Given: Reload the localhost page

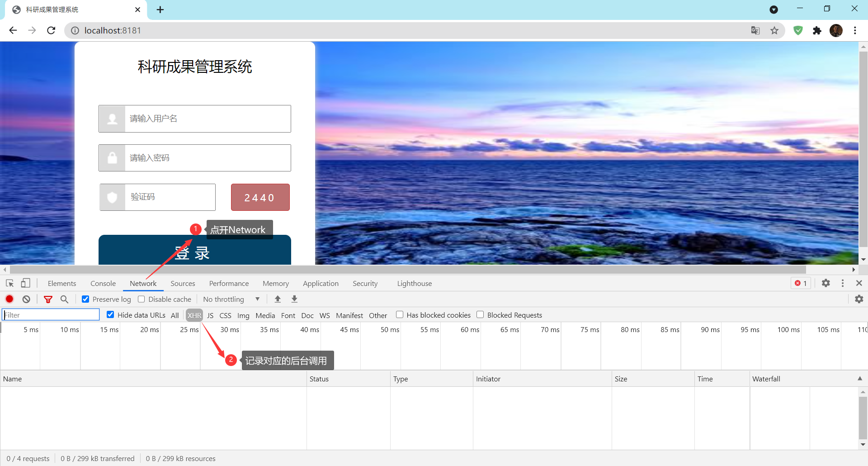Looking at the screenshot, I should pyautogui.click(x=51, y=30).
